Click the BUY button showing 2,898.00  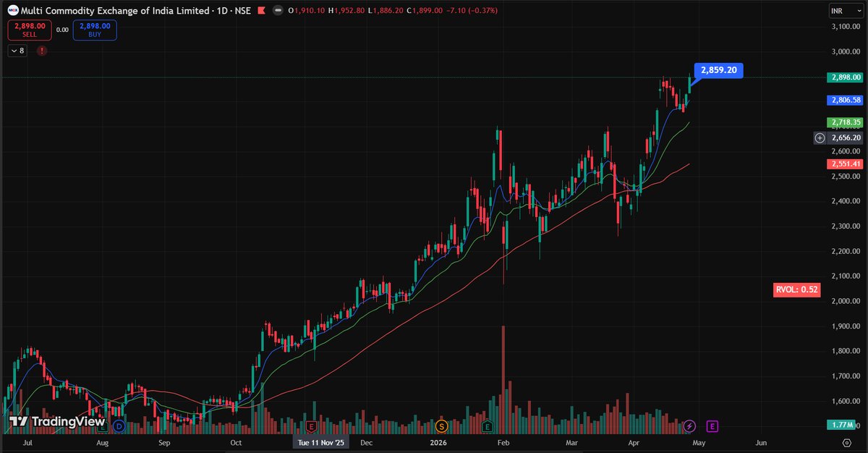pyautogui.click(x=94, y=32)
